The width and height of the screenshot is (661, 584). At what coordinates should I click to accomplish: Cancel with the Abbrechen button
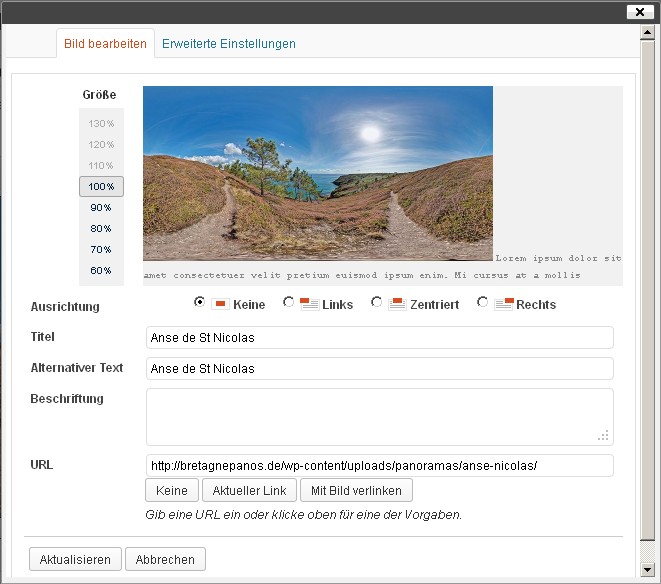[x=165, y=559]
